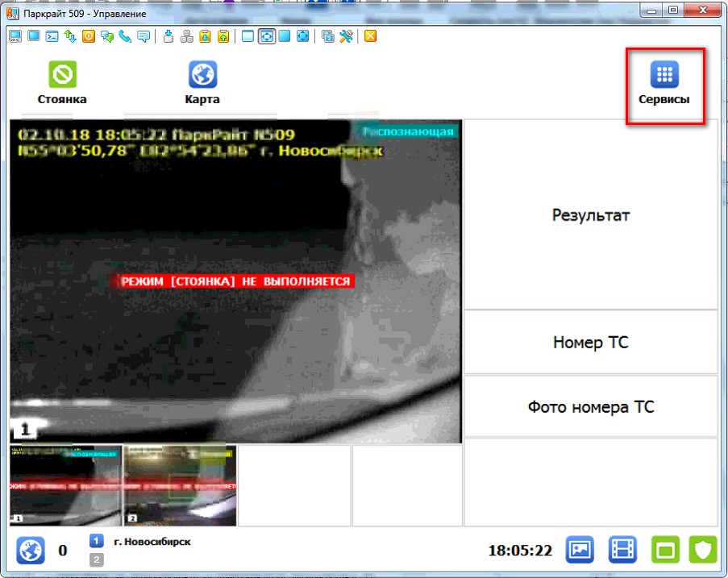Click the Стоянка parking mode button
The height and width of the screenshot is (578, 728).
pos(62,85)
